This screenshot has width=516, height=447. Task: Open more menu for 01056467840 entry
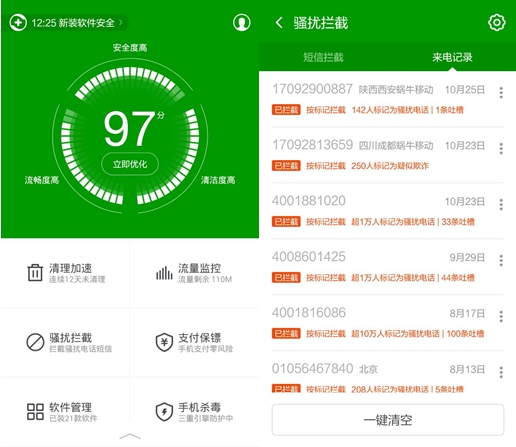[501, 372]
